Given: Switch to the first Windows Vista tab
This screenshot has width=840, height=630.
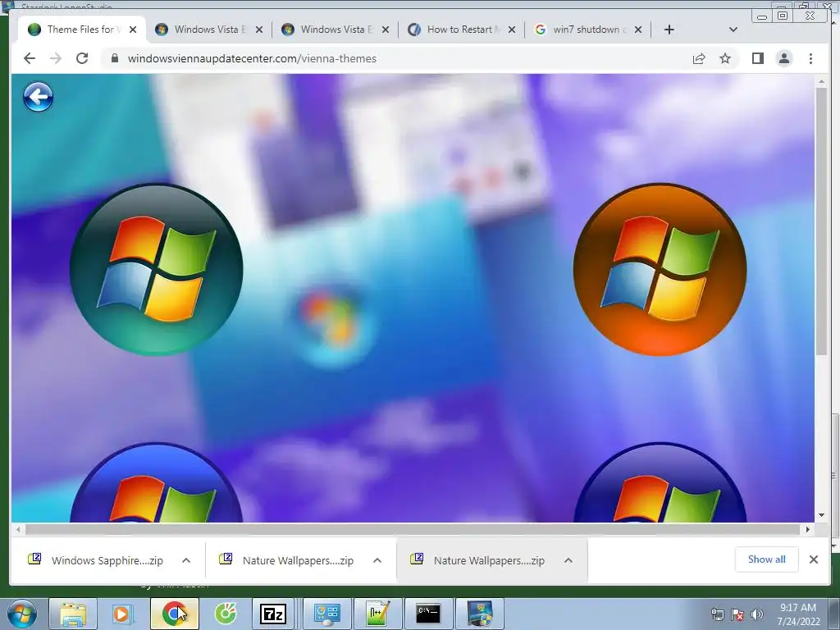Looking at the screenshot, I should point(209,30).
